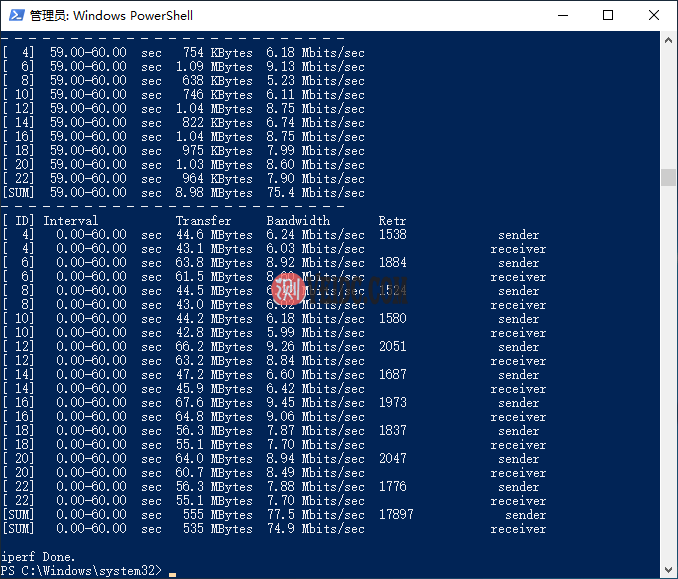This screenshot has height=579, width=678.
Task: Click the Interval column header
Action: tap(70, 221)
